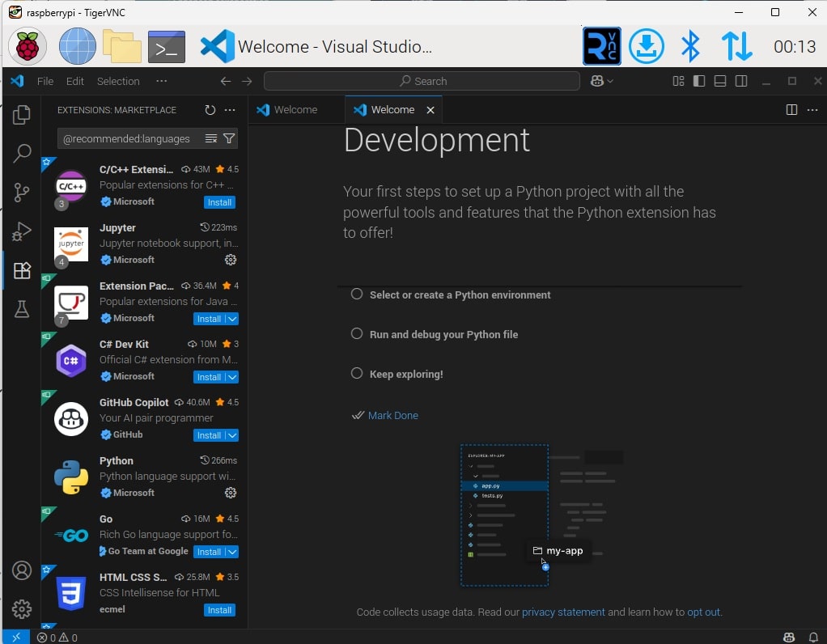This screenshot has width=827, height=644.
Task: Click the Mark Done link
Action: pyautogui.click(x=393, y=415)
